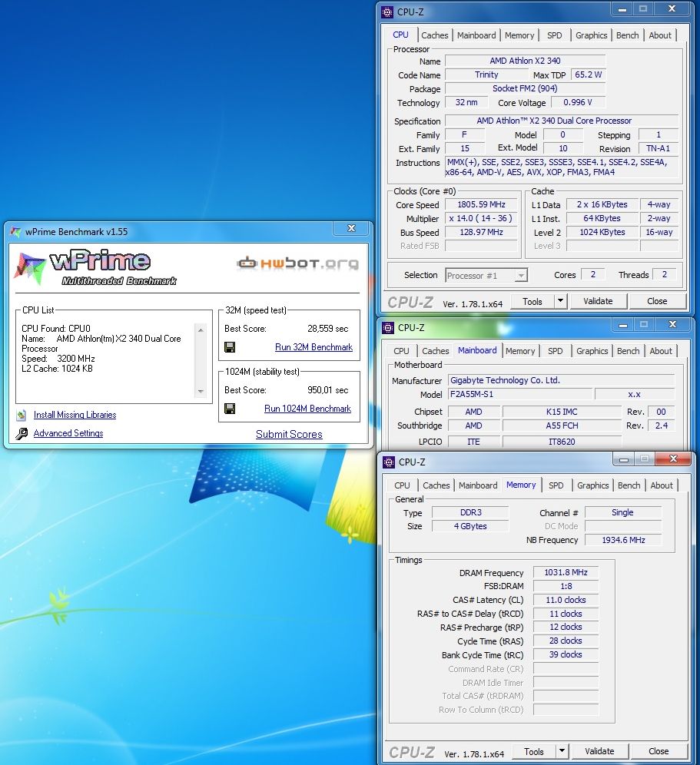
Task: Open Mainboard tab in top CPU-Z window
Action: coord(476,35)
